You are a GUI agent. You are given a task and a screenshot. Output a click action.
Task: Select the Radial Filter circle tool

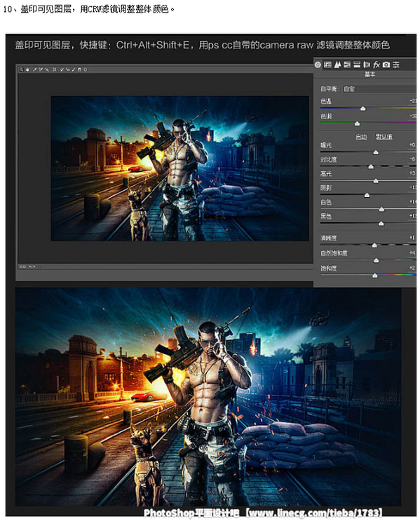pyautogui.click(x=86, y=69)
